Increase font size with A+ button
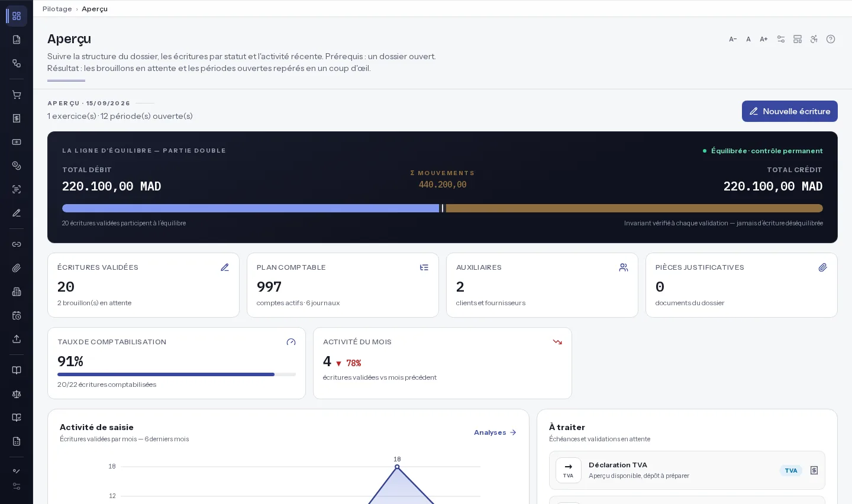Screen dimensions: 852x504 click(x=764, y=39)
